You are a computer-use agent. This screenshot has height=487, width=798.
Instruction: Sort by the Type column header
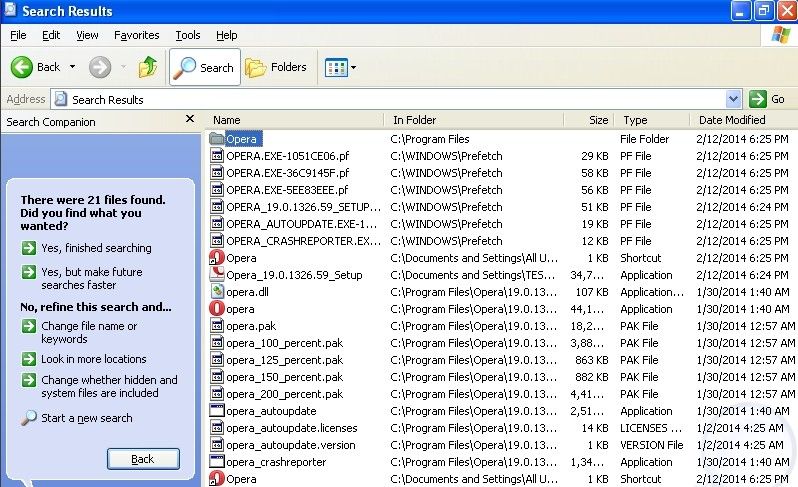(x=652, y=120)
